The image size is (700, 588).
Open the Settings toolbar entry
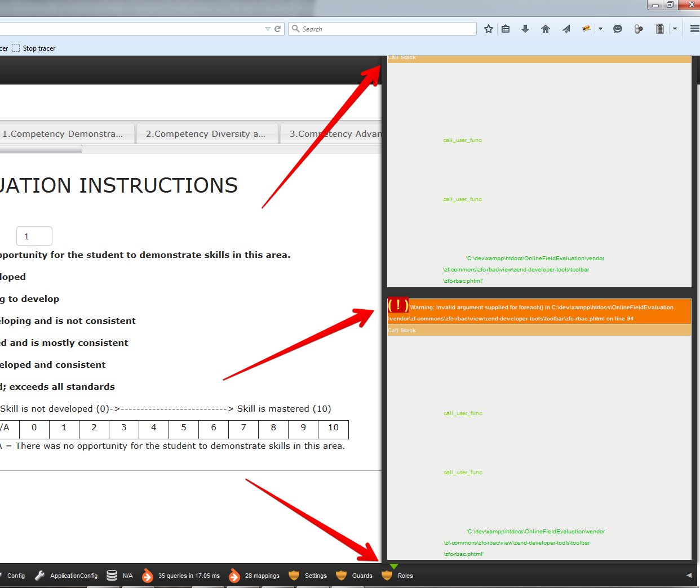[x=316, y=576]
